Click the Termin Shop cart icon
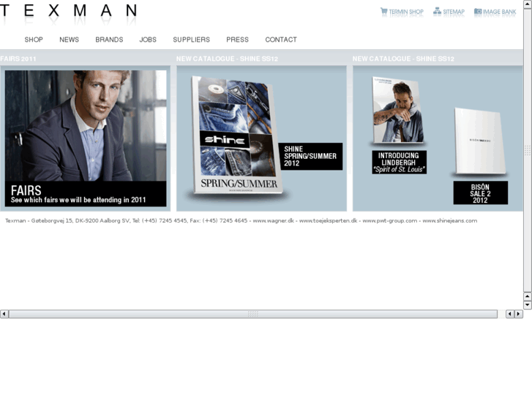 383,12
